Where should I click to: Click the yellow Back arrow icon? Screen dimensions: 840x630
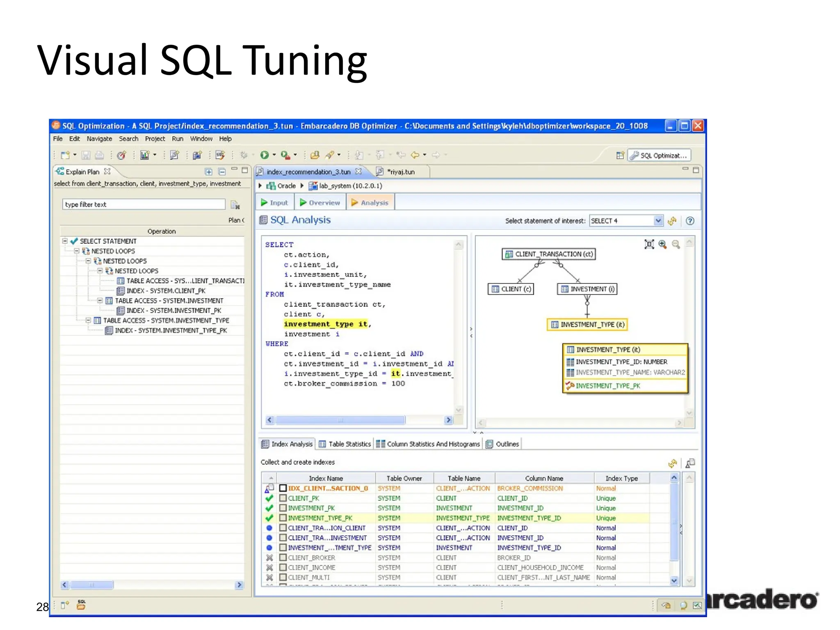click(x=415, y=155)
